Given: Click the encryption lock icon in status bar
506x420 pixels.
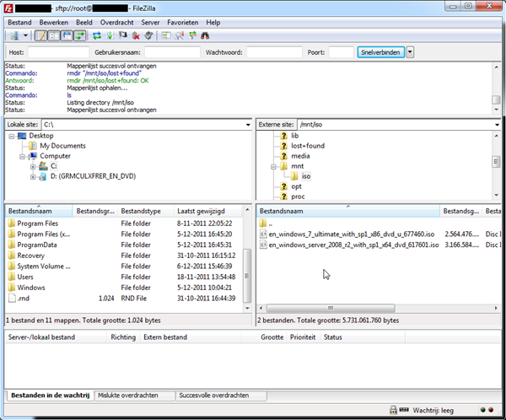Looking at the screenshot, I should point(393,410).
